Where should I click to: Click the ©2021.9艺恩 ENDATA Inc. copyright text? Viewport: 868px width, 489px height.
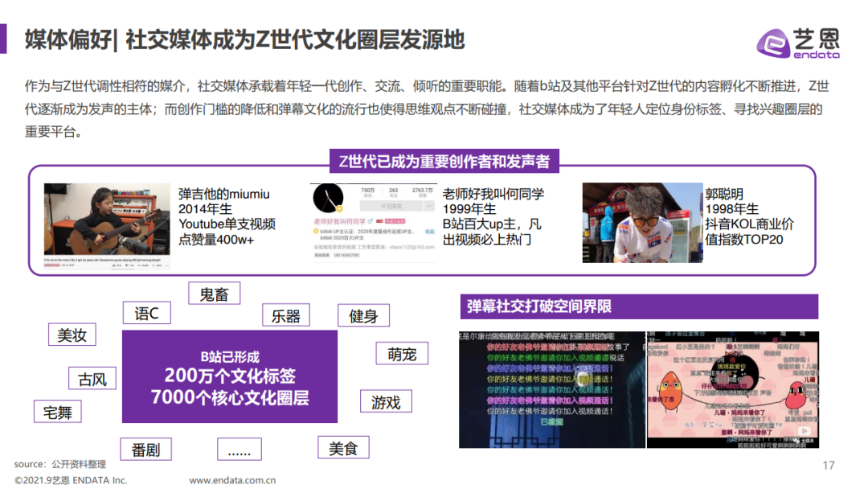pos(71,480)
